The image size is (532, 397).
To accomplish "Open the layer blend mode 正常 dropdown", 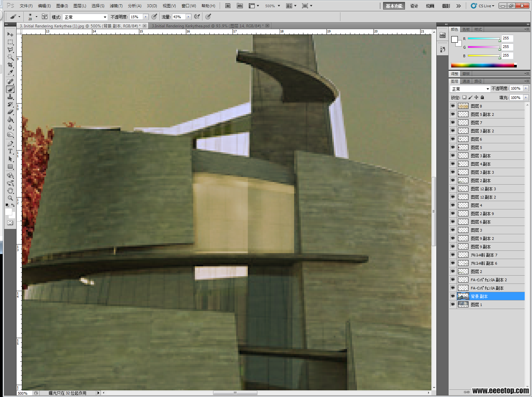I will pyautogui.click(x=470, y=89).
